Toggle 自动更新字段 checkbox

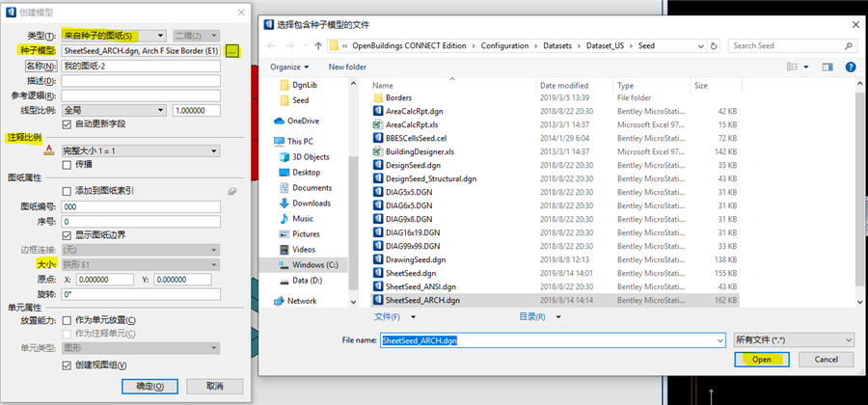click(x=67, y=124)
